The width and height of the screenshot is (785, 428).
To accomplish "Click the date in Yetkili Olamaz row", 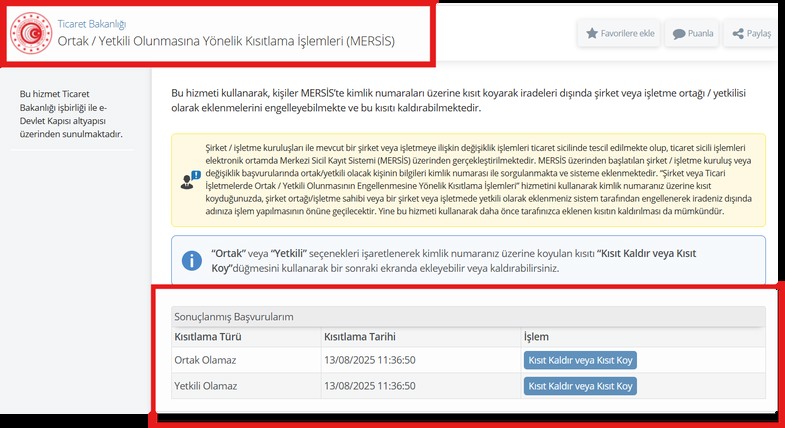I will 369,386.
